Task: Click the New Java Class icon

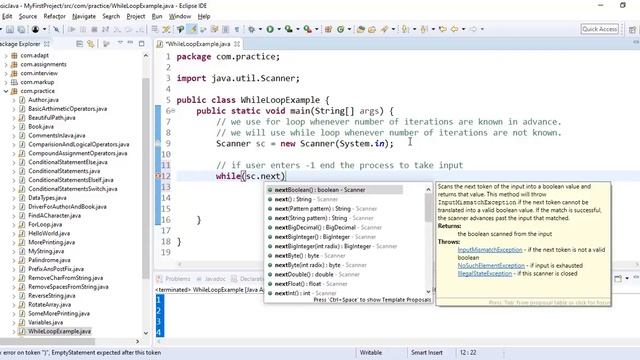Action: pyautogui.click(x=340, y=29)
